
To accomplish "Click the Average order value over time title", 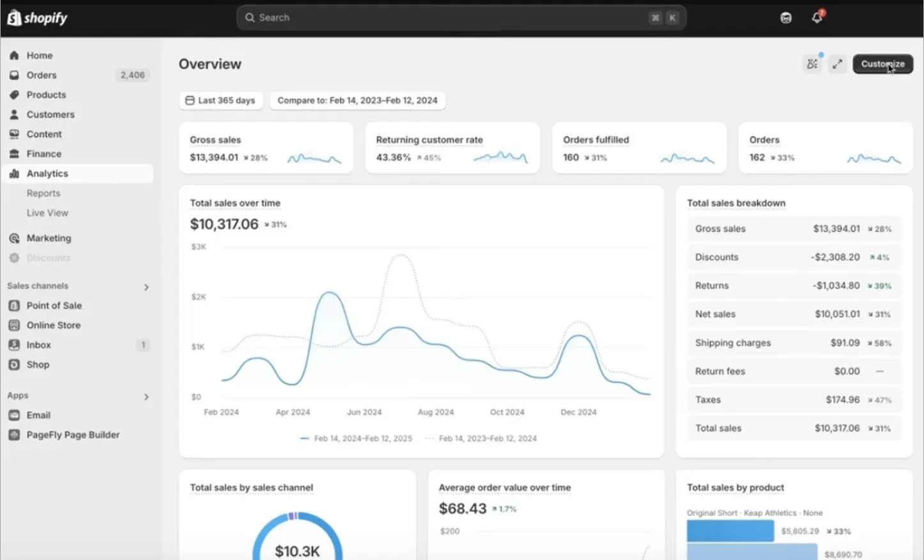I will (x=505, y=488).
